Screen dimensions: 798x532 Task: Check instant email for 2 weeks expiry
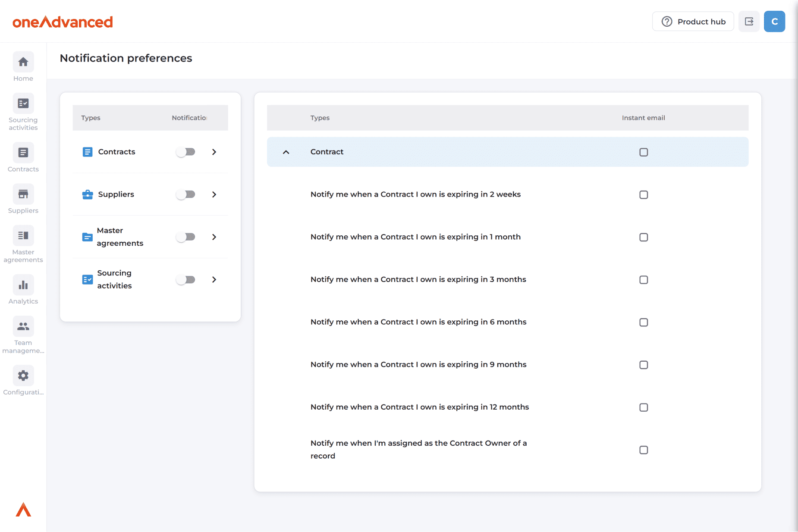pos(644,195)
